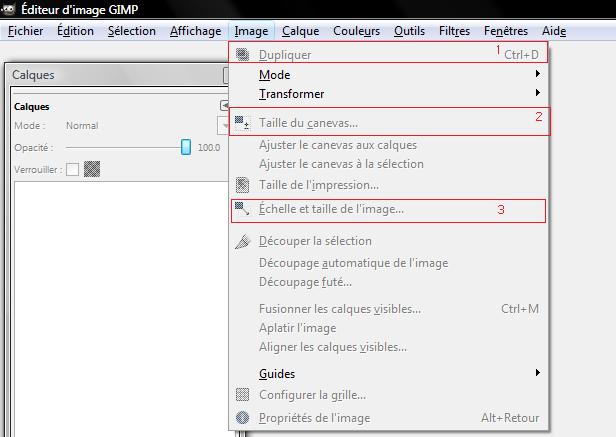Click the Configurer la grille icon
616x437 pixels.
242,395
